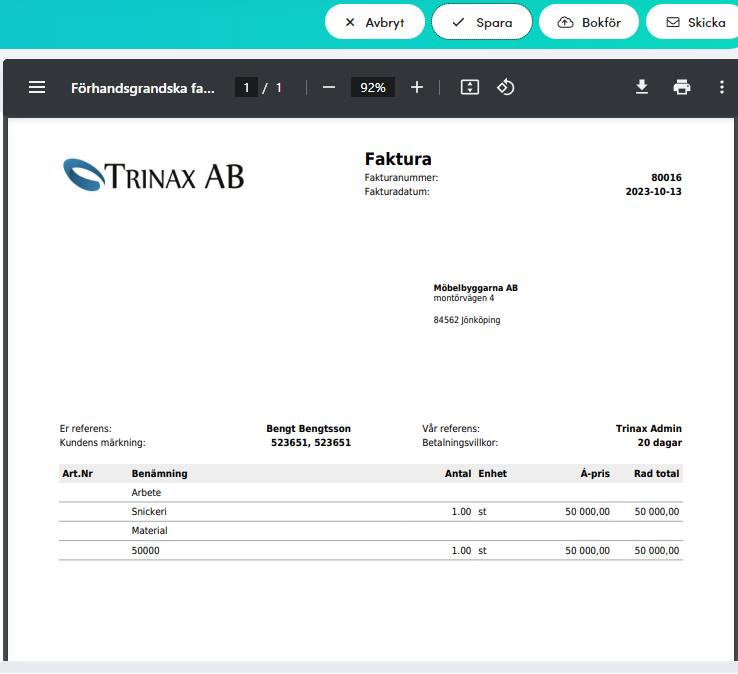Select invoice number 80016
Viewport: 738px width, 674px height.
coord(666,177)
